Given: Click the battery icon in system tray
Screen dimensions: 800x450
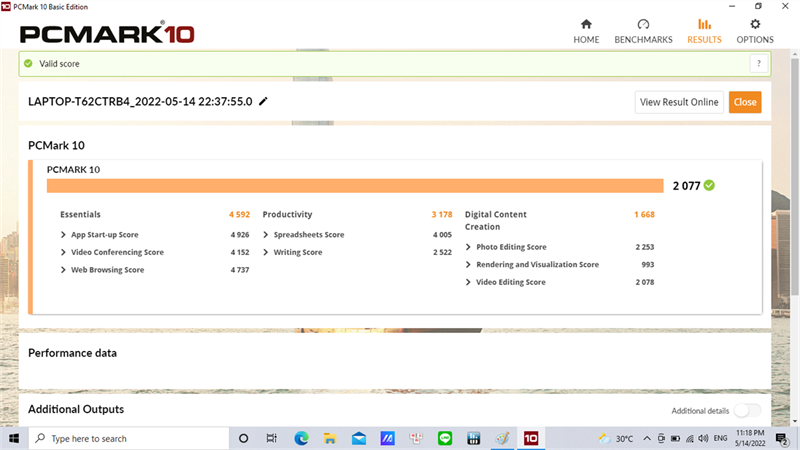Looking at the screenshot, I should click(675, 438).
